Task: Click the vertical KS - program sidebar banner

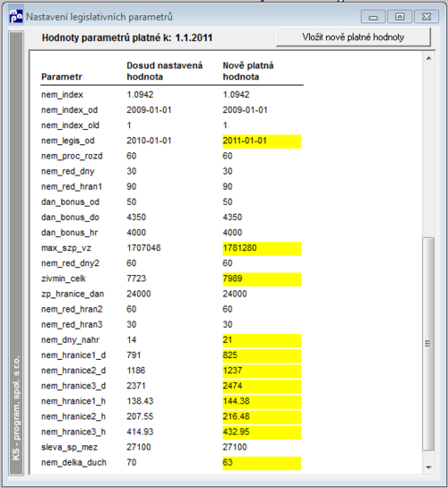Action: (16, 253)
